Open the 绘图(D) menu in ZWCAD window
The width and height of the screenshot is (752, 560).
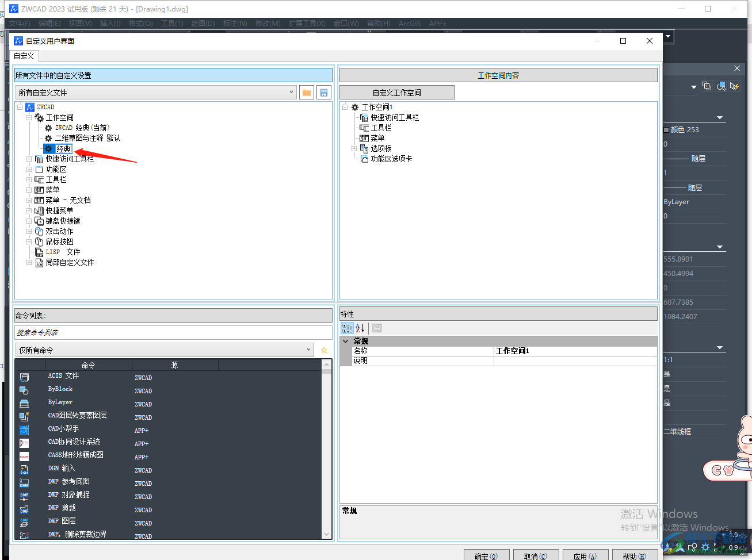(x=203, y=24)
